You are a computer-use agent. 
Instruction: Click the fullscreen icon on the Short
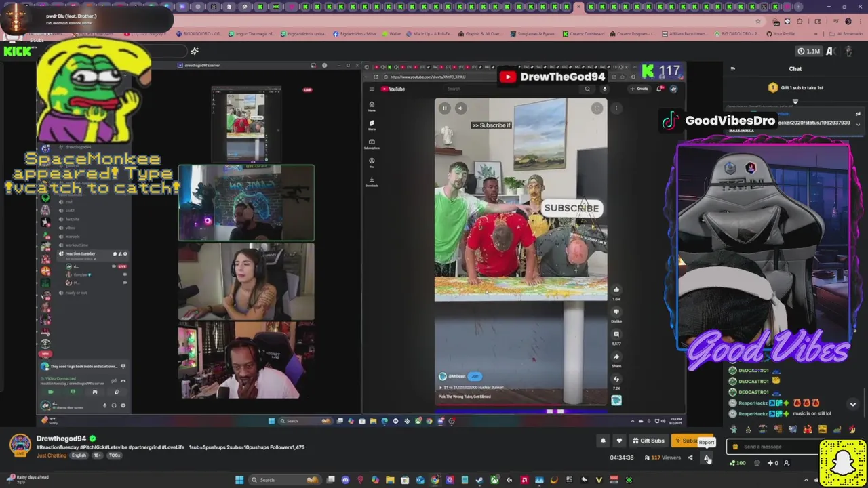pos(597,108)
